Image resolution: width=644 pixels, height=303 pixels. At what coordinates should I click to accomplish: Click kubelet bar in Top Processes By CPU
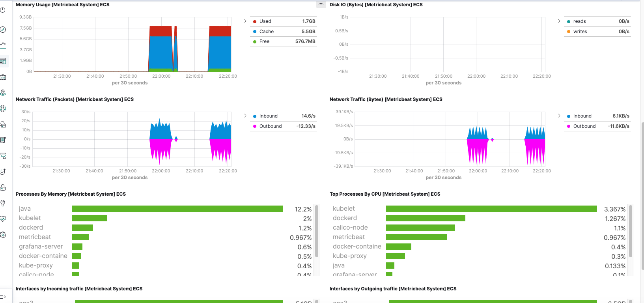(491, 209)
